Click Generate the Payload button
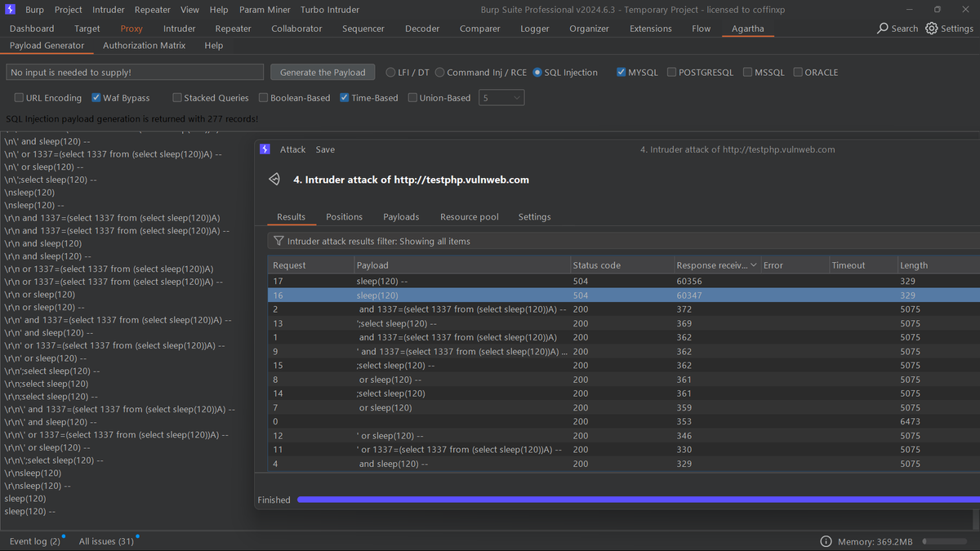Viewport: 980px width, 551px height. tap(323, 73)
